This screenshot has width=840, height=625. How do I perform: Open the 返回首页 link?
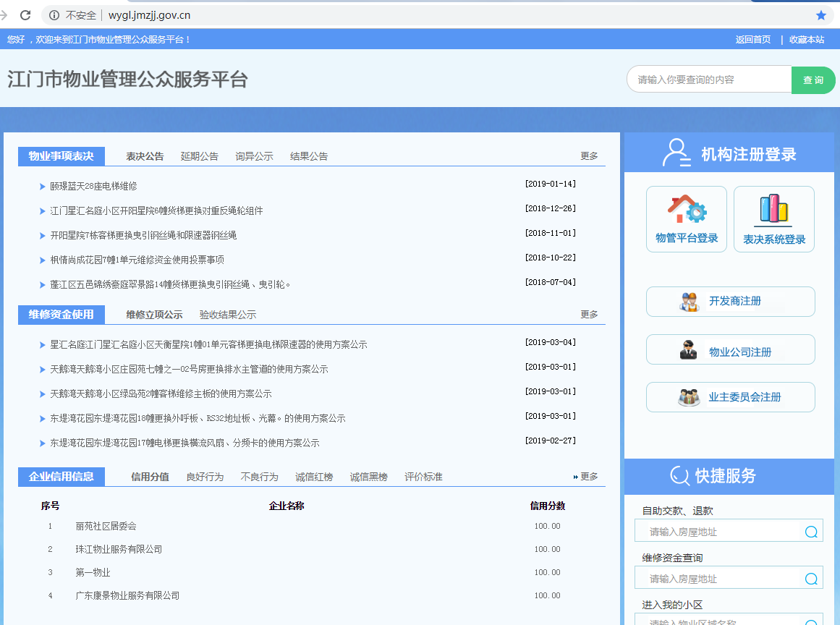(x=752, y=40)
